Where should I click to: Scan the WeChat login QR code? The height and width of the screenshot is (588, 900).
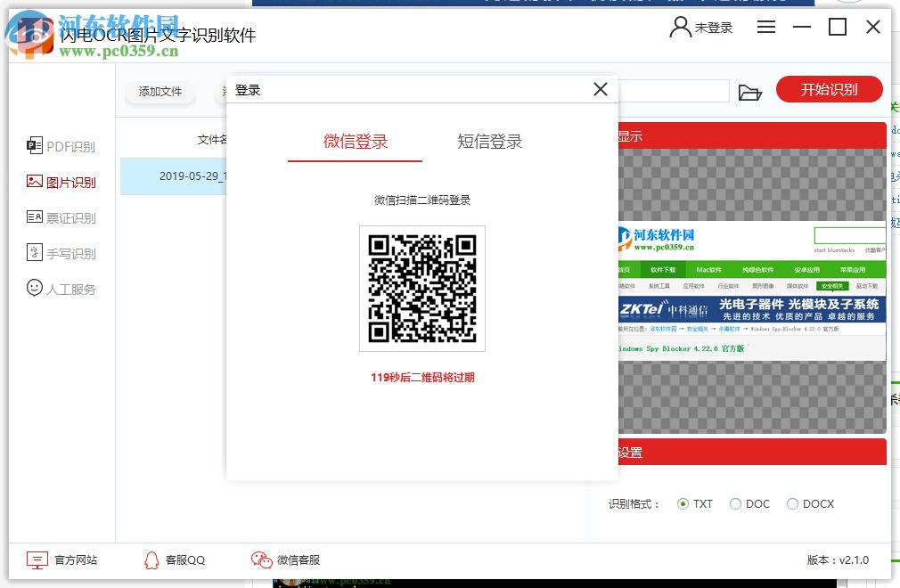coord(421,289)
